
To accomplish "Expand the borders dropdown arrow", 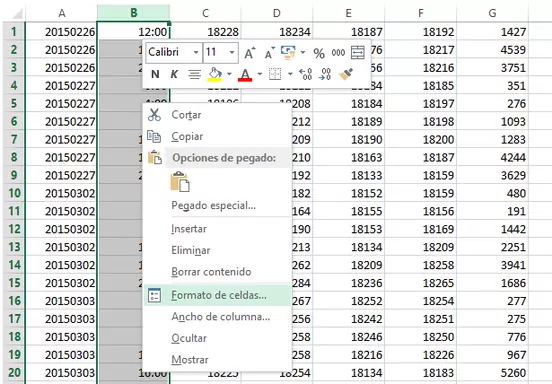I will 290,74.
